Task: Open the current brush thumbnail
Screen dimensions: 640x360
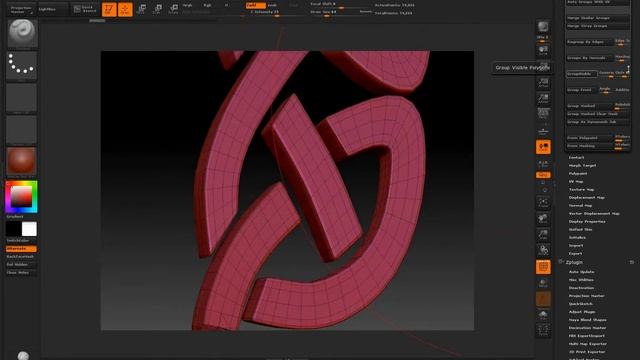Action: click(x=22, y=33)
